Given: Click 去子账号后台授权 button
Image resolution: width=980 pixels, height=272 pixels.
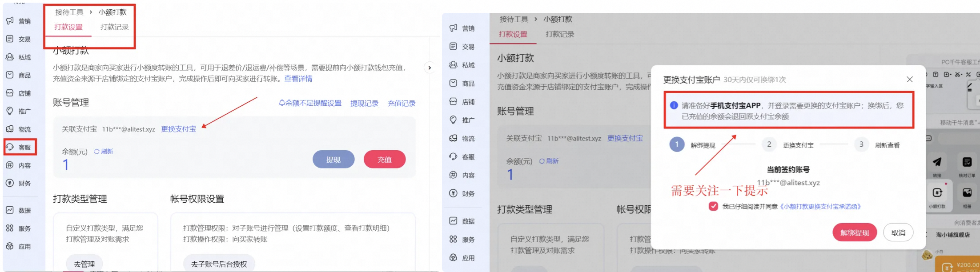Looking at the screenshot, I should click(219, 264).
